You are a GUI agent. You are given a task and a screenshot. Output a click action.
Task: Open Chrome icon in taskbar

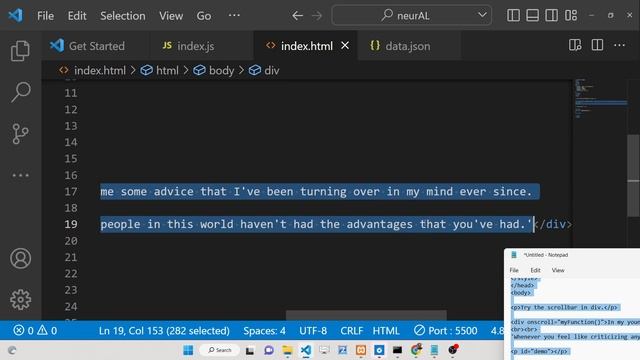tap(416, 350)
